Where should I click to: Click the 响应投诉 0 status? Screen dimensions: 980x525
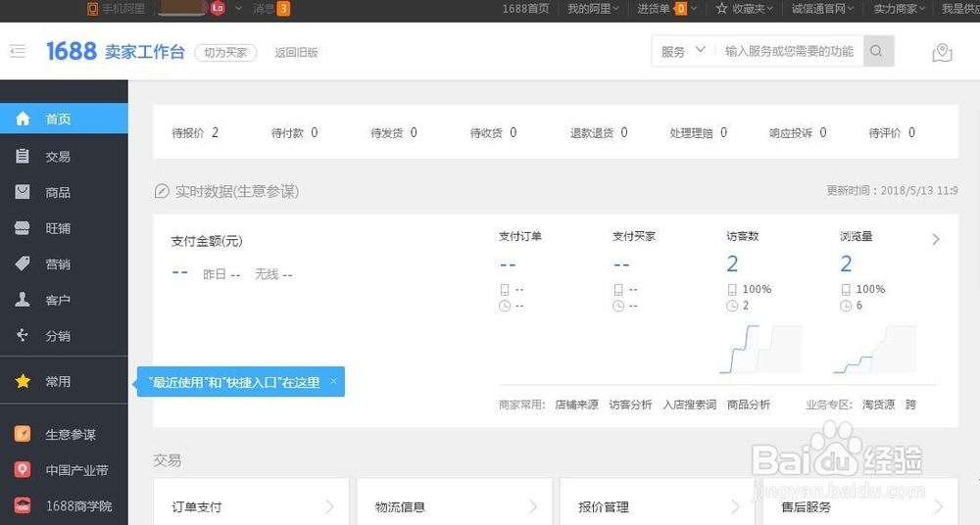pos(798,132)
